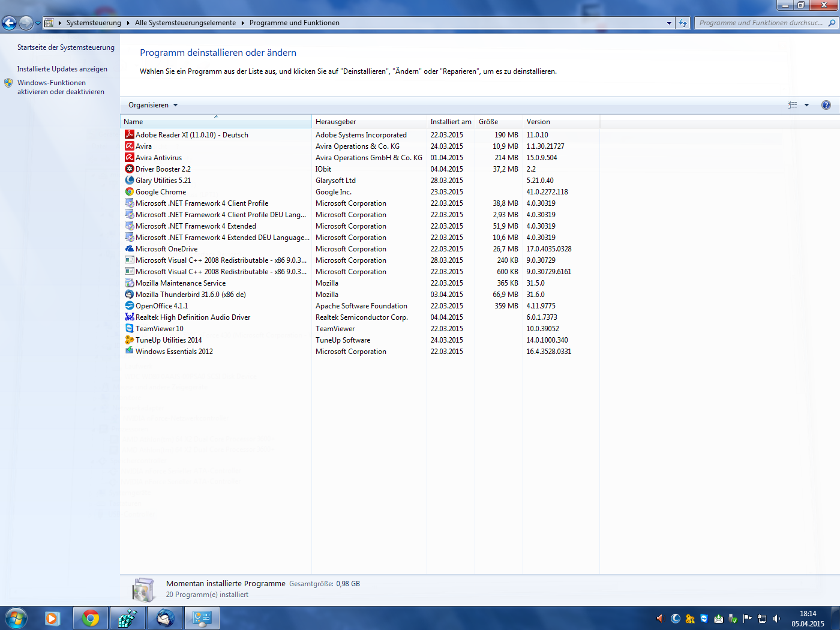Click the IObit publisher cell
Image resolution: width=840 pixels, height=630 pixels.
323,169
